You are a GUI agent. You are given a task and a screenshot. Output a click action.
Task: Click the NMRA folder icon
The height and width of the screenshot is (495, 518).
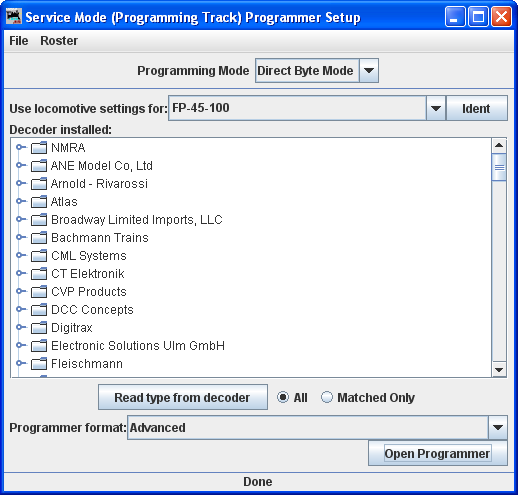click(x=39, y=147)
